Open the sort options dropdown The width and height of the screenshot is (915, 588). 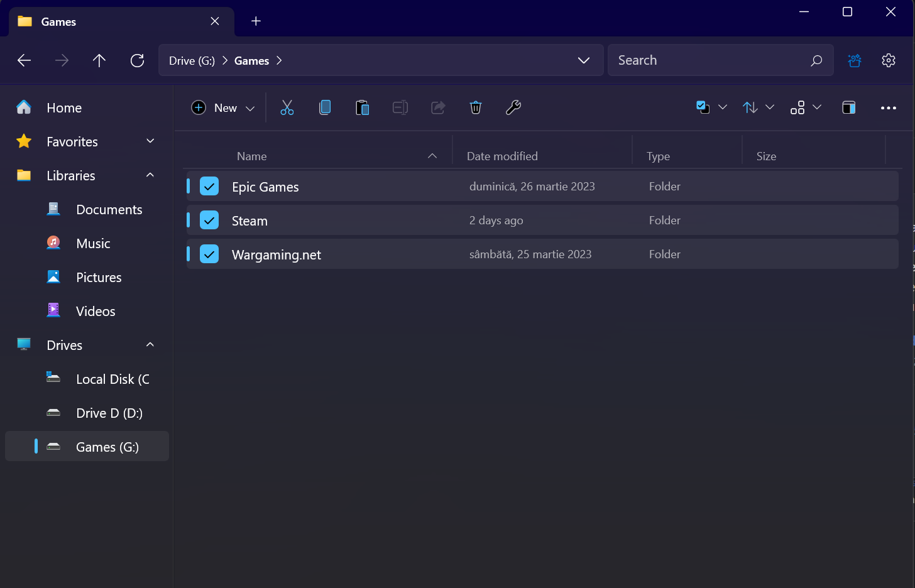coord(770,107)
